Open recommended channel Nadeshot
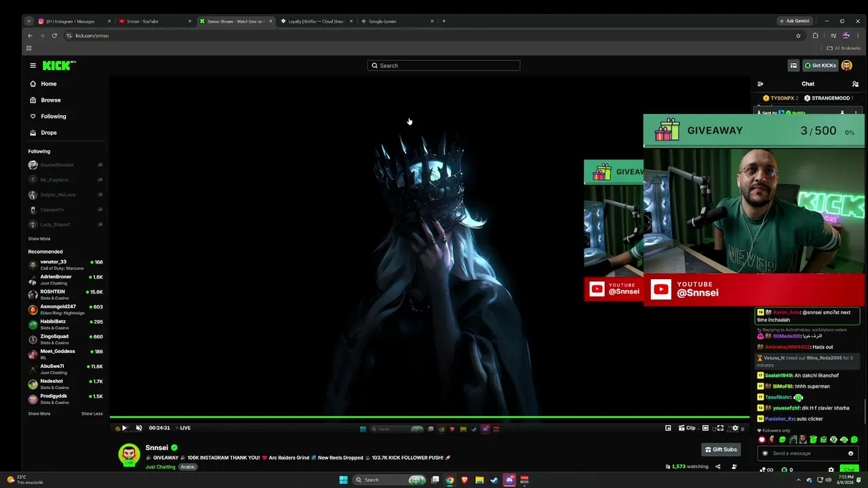 tap(66, 384)
